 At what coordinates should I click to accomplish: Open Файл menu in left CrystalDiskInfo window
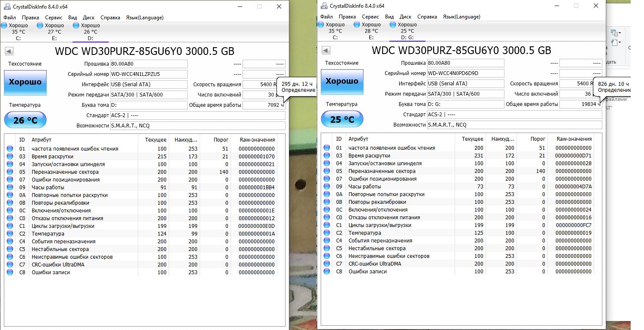[x=9, y=18]
